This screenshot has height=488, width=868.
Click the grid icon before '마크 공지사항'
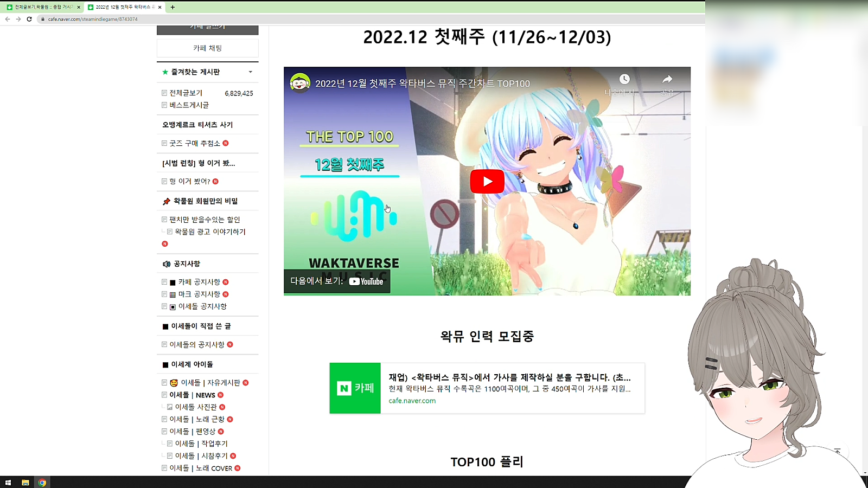(173, 295)
